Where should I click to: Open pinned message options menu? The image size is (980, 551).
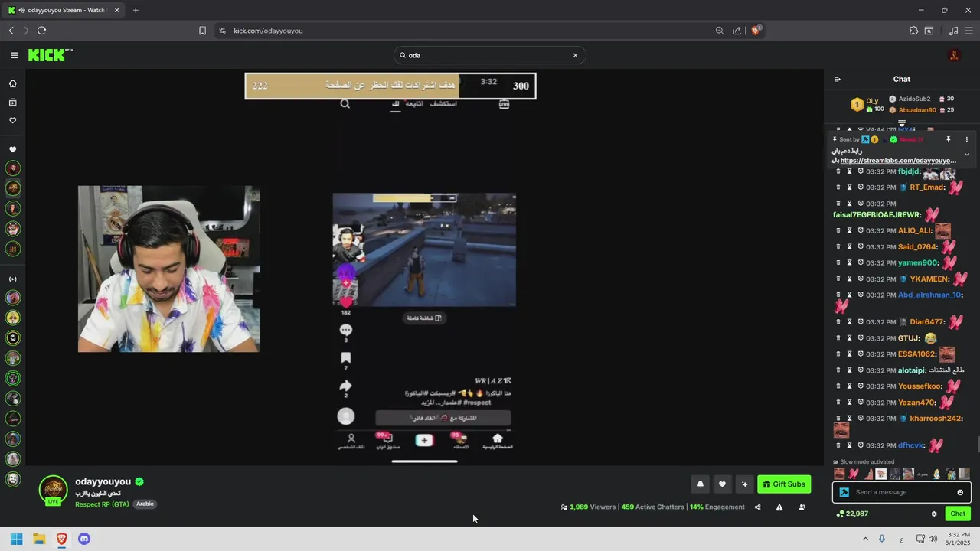pos(966,139)
